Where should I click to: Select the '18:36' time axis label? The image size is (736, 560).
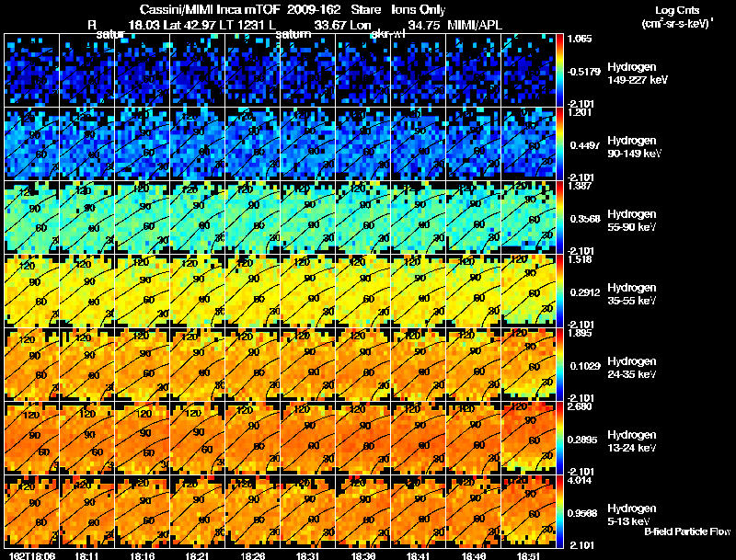(x=362, y=555)
